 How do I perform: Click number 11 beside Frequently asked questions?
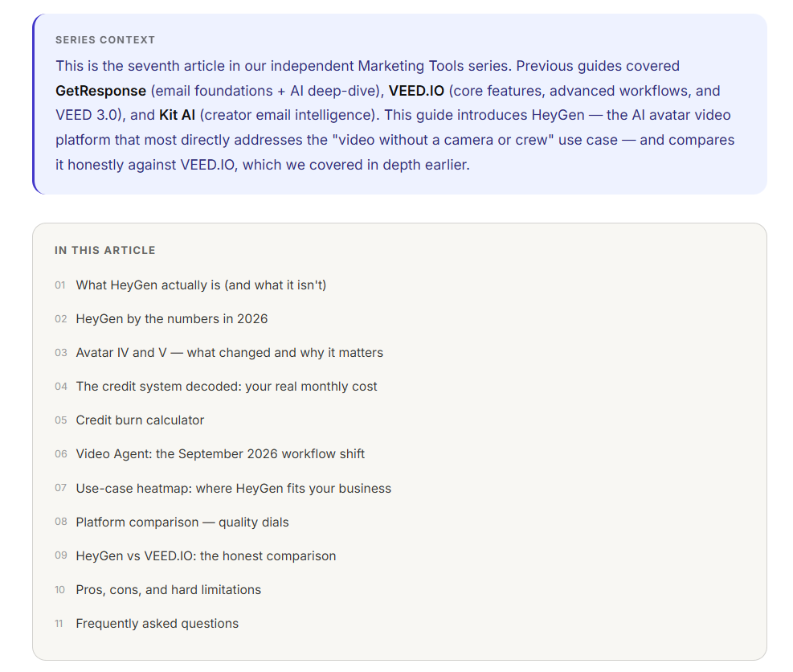coord(59,624)
